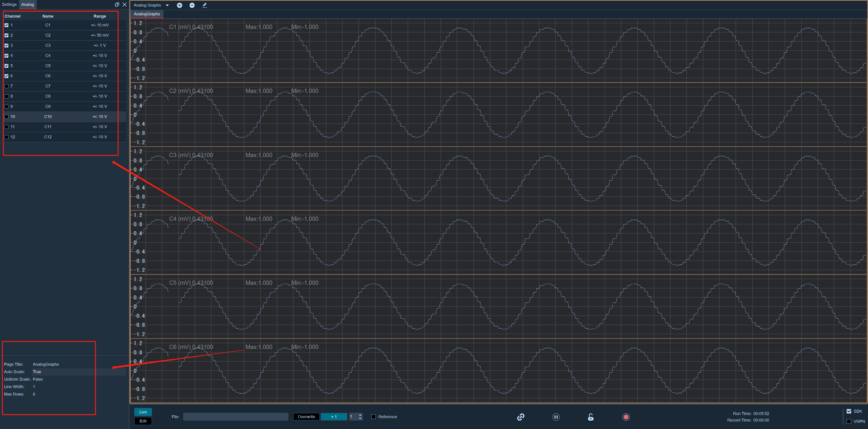Pause the live stream
Image resolution: width=868 pixels, height=429 pixels.
pos(556,417)
